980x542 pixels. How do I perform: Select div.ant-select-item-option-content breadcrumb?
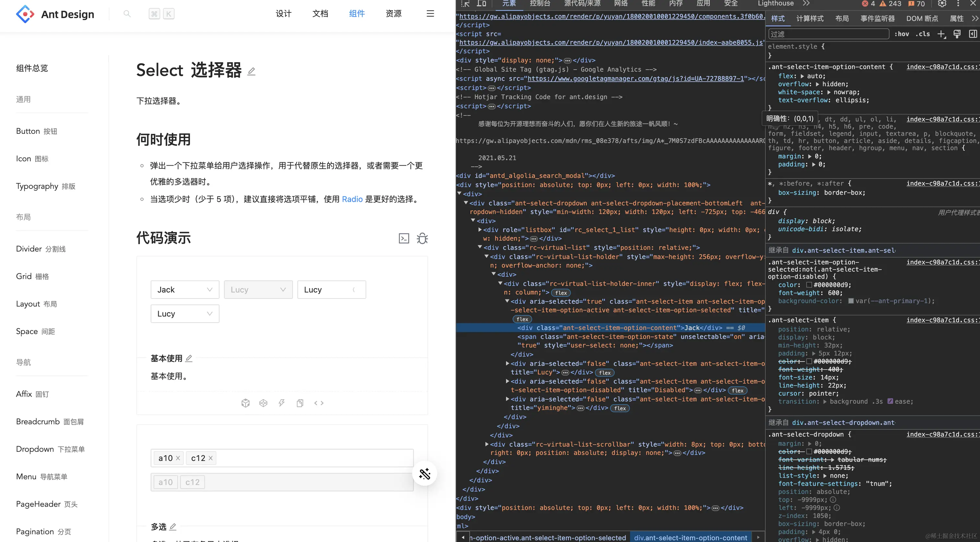pos(691,537)
